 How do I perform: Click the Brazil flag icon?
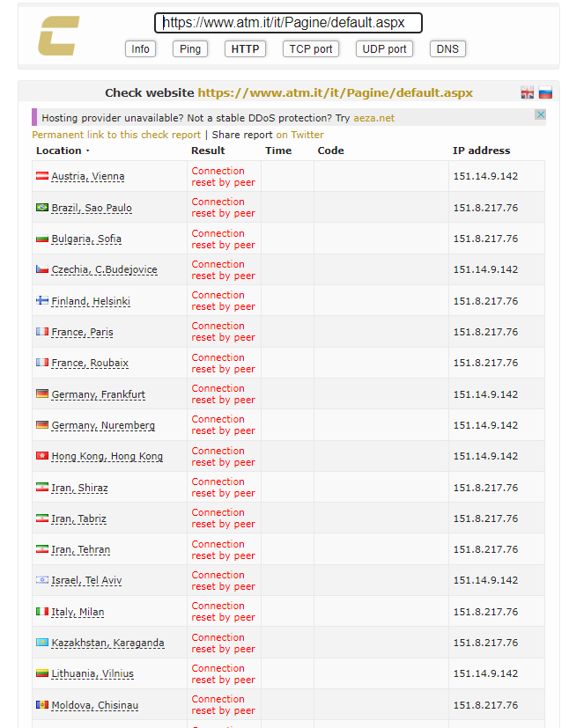(41, 208)
